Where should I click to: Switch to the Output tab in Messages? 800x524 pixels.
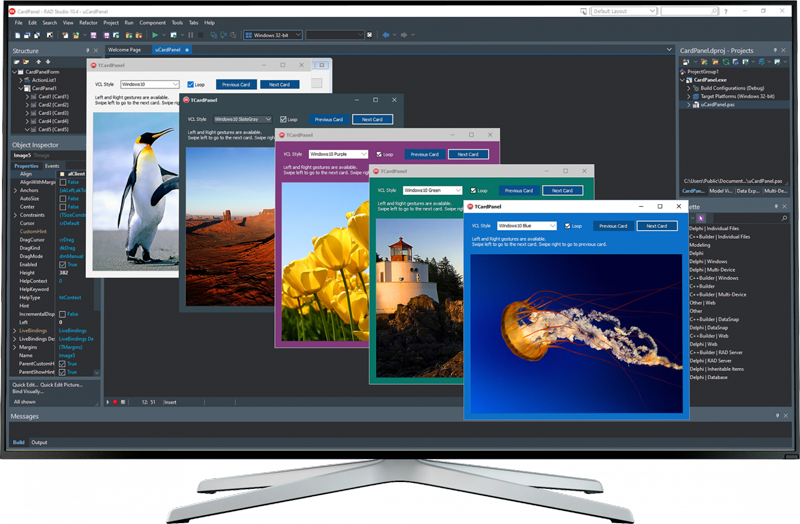[x=39, y=442]
